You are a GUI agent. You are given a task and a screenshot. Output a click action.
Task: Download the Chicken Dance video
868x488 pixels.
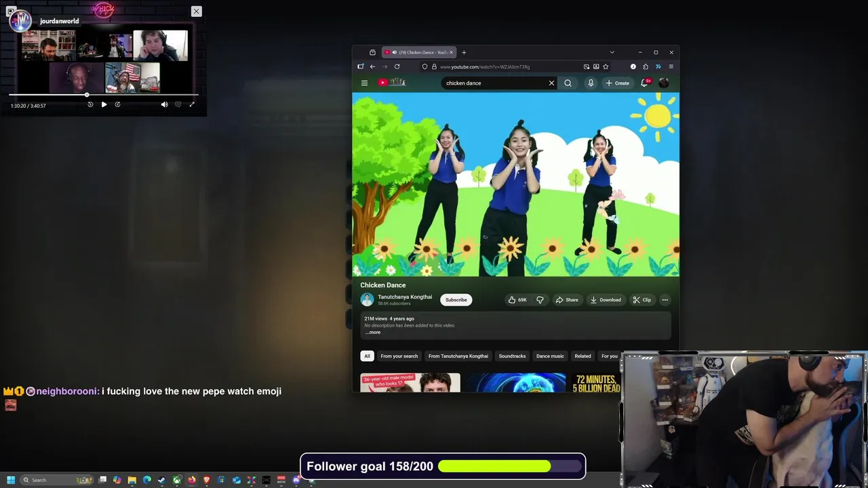[x=606, y=300]
